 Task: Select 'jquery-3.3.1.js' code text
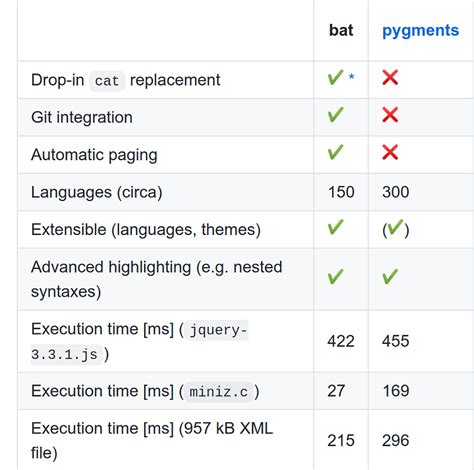click(140, 342)
